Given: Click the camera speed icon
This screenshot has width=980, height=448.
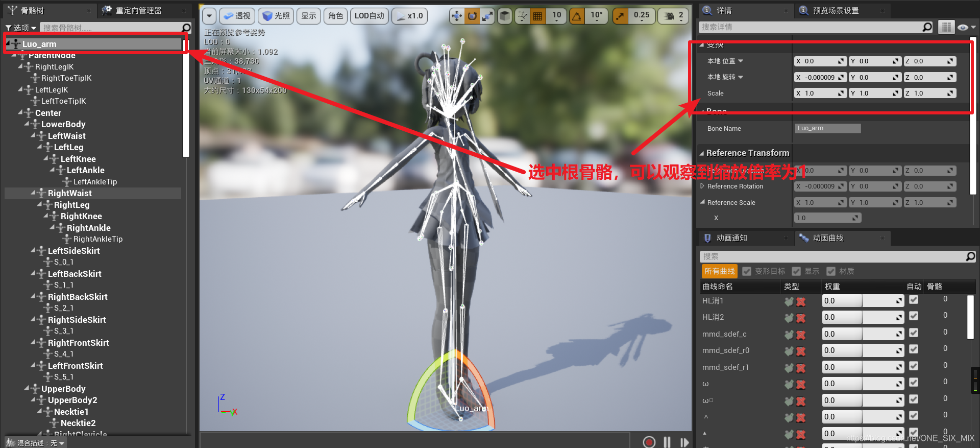Looking at the screenshot, I should (669, 16).
